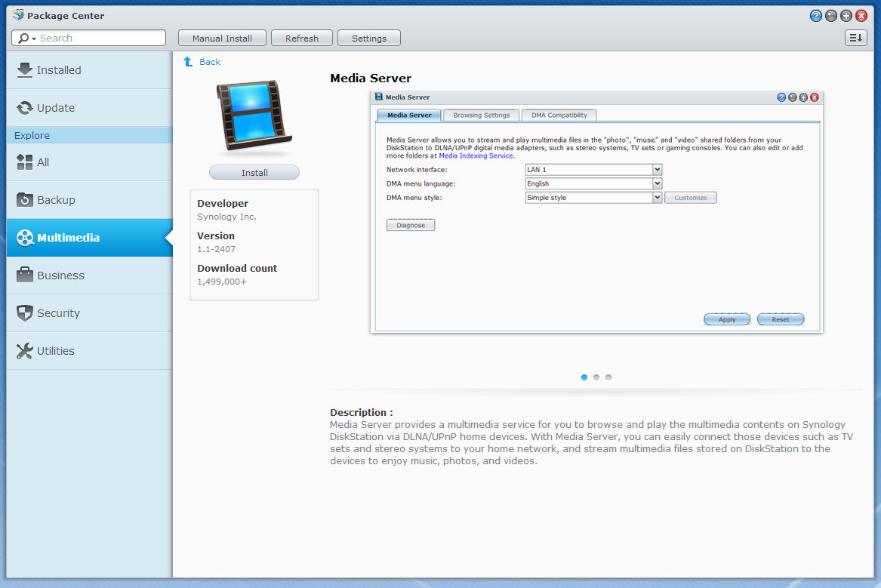Screen dimensions: 881x588
Task: Minimize the Package Center window
Action: 831,16
